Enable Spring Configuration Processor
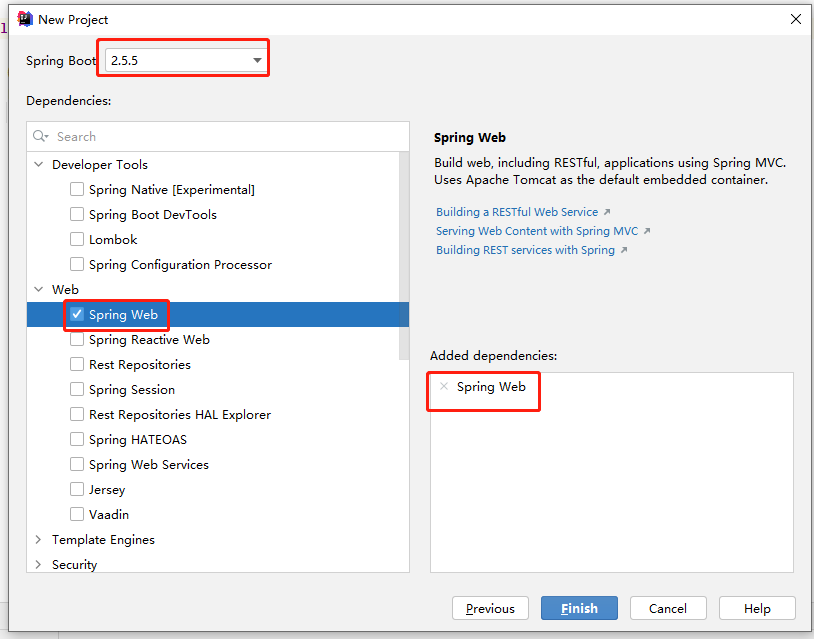The height and width of the screenshot is (639, 814). (x=77, y=264)
